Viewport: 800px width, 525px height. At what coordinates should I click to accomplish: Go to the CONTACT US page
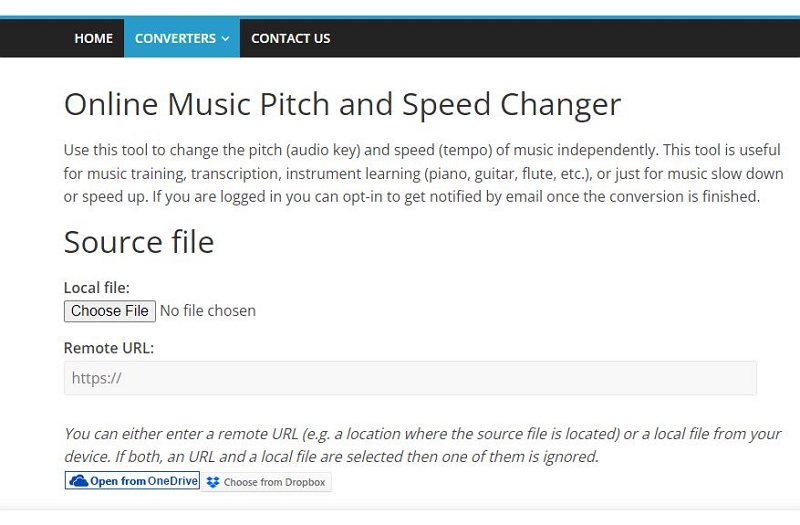click(290, 38)
